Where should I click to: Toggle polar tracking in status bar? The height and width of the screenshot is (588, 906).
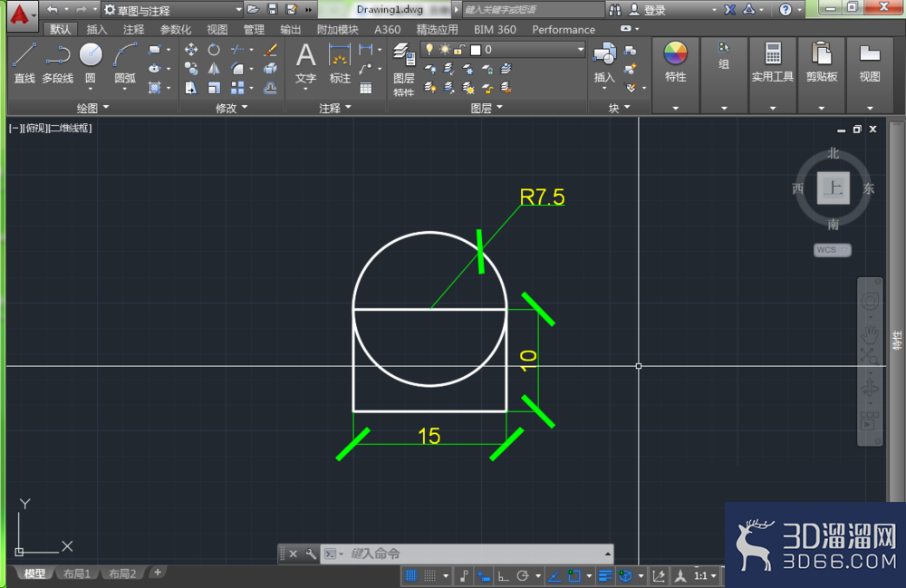click(x=523, y=575)
